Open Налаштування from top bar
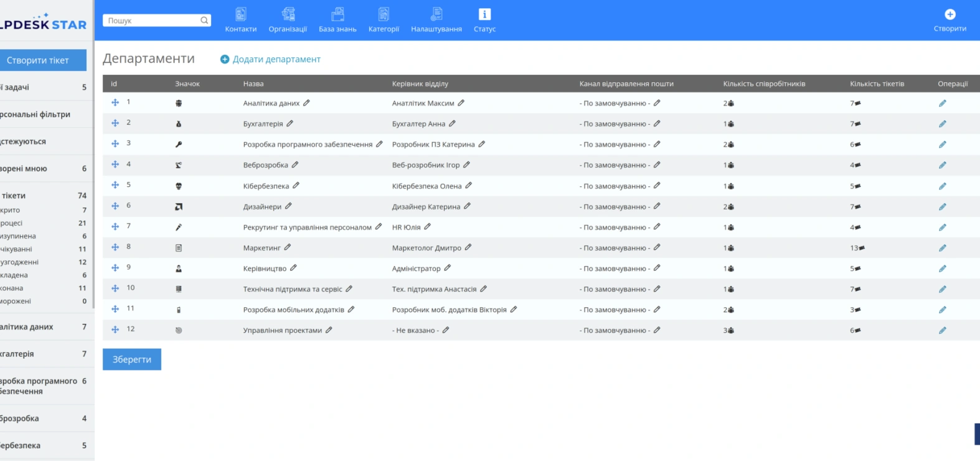Screen dimensions: 980x461 pos(436,14)
